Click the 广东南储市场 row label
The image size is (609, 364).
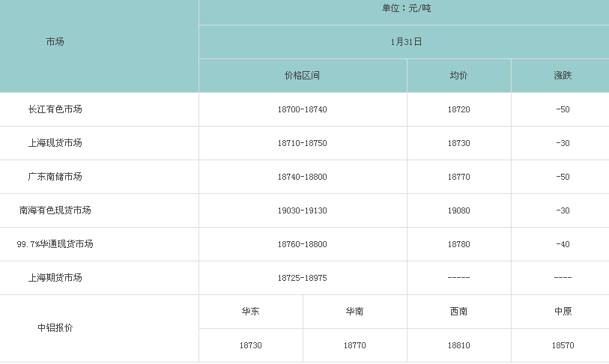[55, 177]
